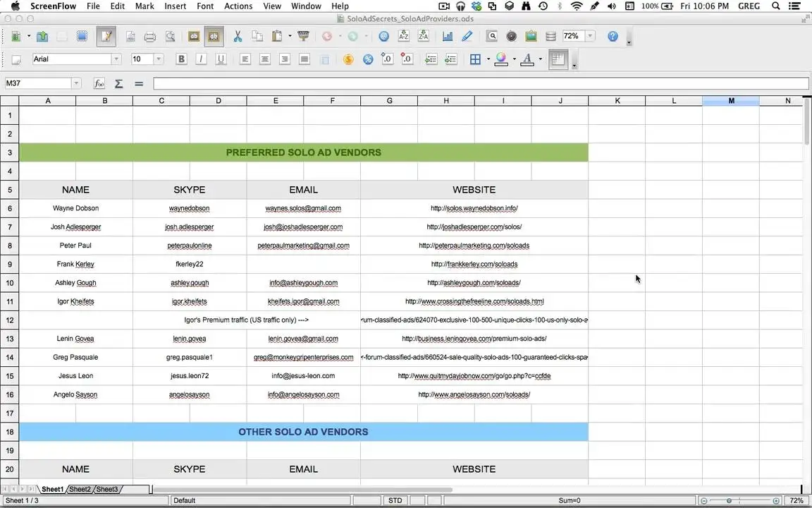Toggle Justified alignment

304,59
